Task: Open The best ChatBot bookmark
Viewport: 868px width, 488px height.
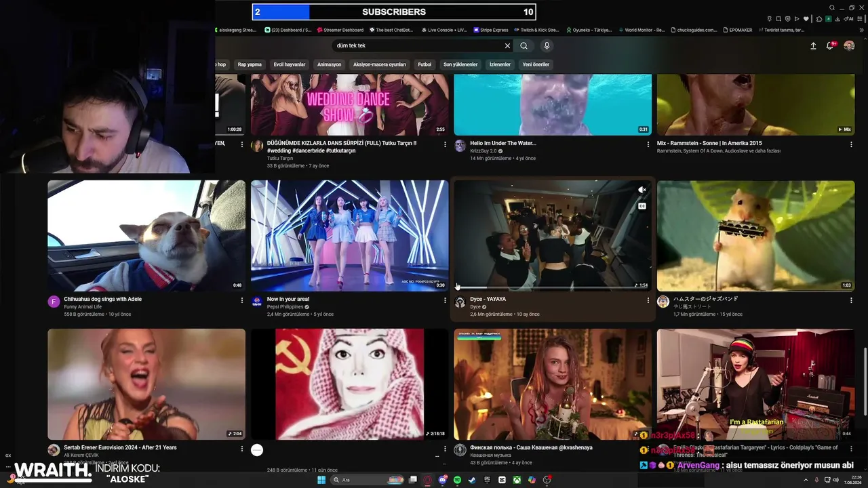Action: pos(391,30)
